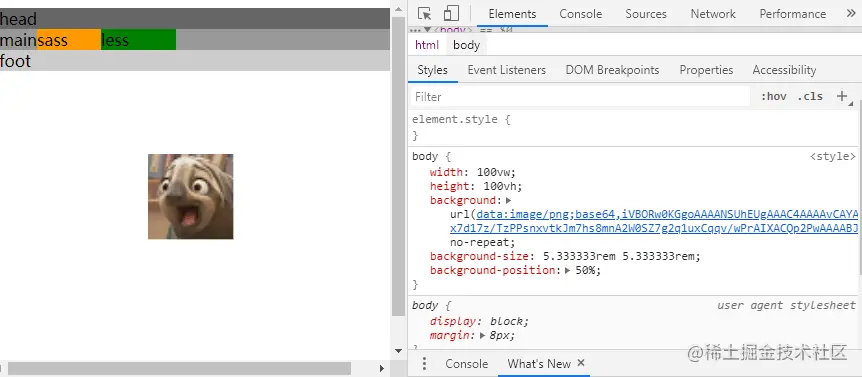Image resolution: width=862 pixels, height=377 pixels.
Task: Open the Performance tab
Action: 792,14
